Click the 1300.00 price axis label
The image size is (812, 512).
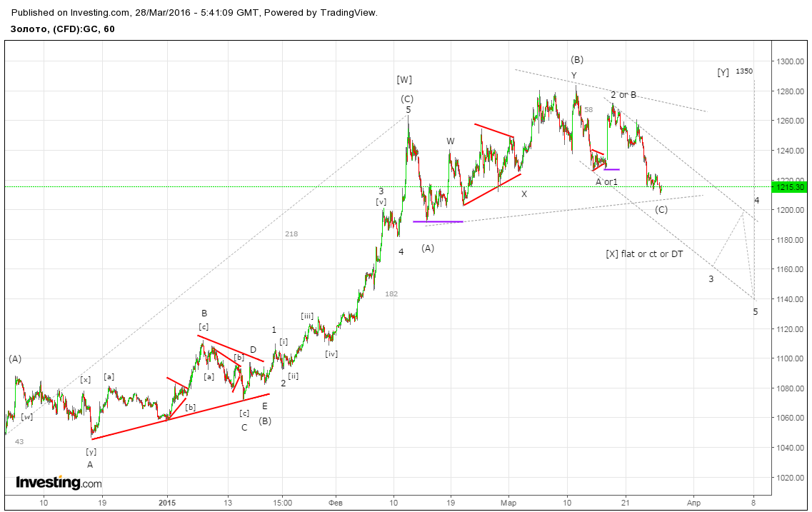pyautogui.click(x=790, y=61)
